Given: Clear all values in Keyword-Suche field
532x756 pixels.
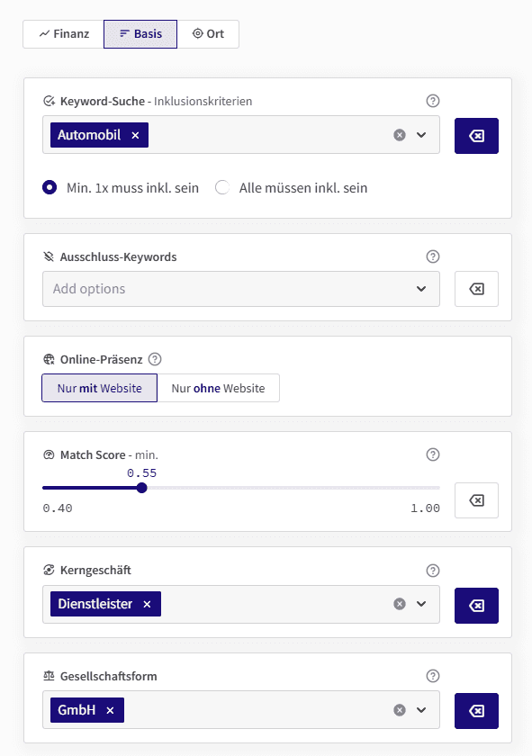Looking at the screenshot, I should pyautogui.click(x=400, y=135).
